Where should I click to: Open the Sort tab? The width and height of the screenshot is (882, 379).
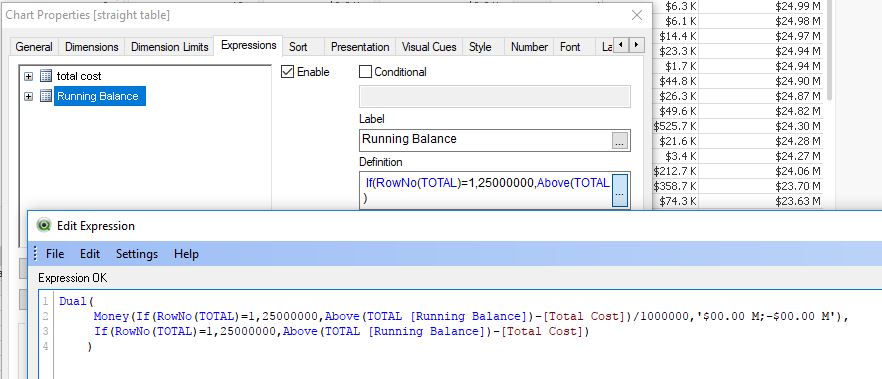(298, 47)
